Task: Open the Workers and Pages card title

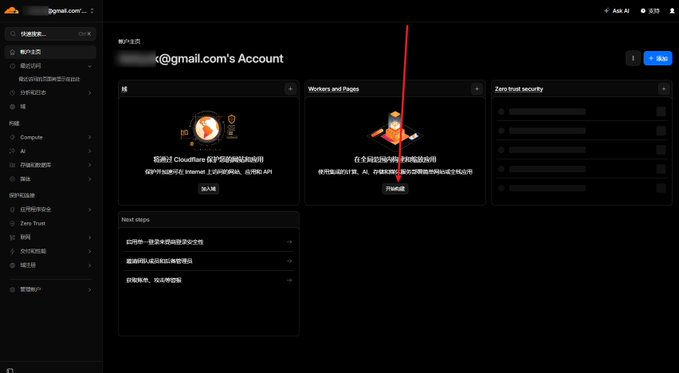Action: [x=333, y=89]
